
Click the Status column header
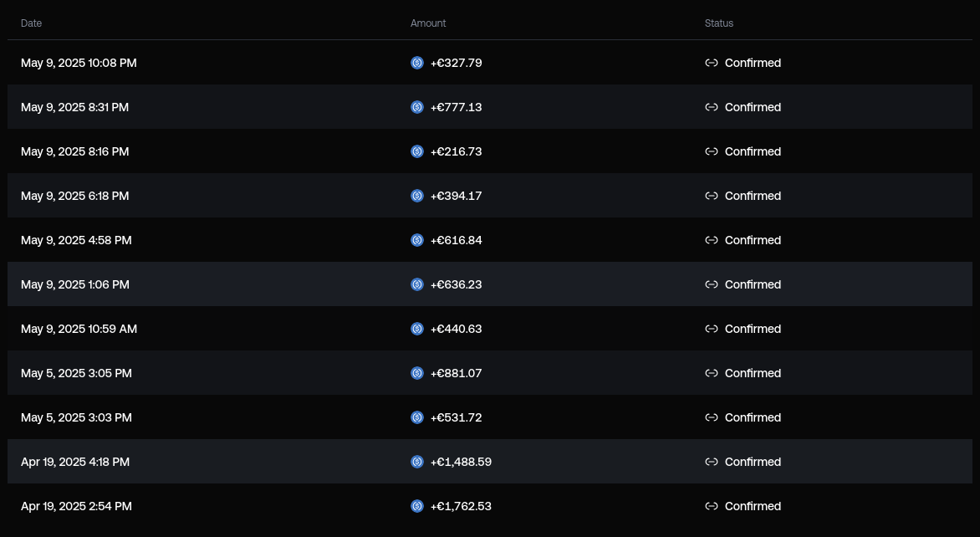point(719,23)
